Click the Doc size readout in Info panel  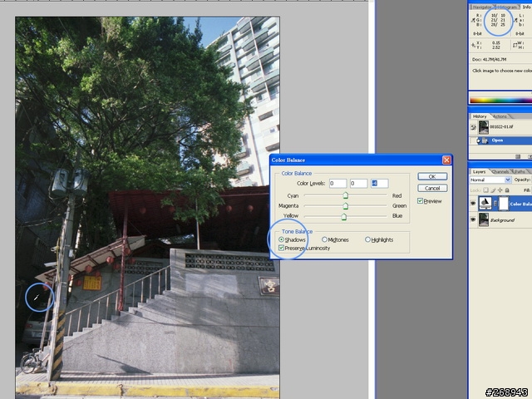click(x=490, y=59)
